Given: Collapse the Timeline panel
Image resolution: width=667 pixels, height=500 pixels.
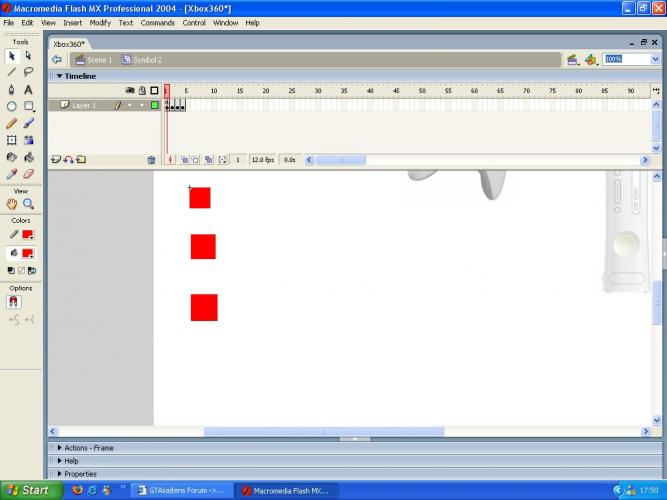Looking at the screenshot, I should [x=59, y=76].
